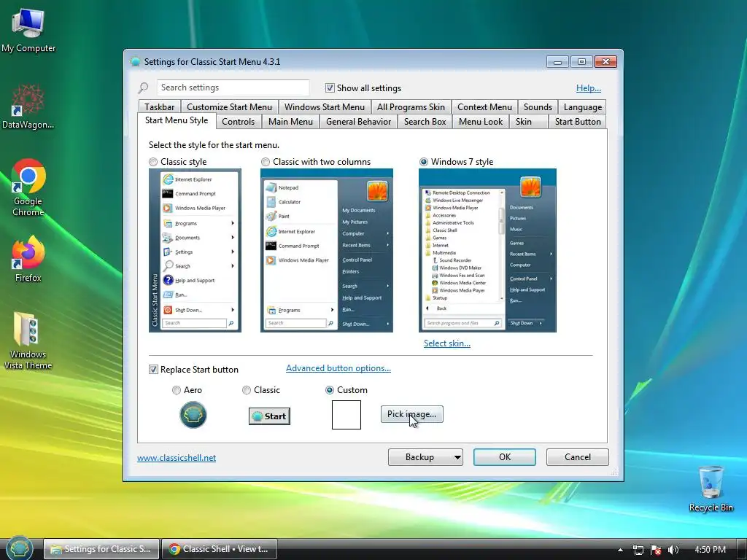Click the network tray icon
Image resolution: width=747 pixels, height=560 pixels.
(638, 550)
